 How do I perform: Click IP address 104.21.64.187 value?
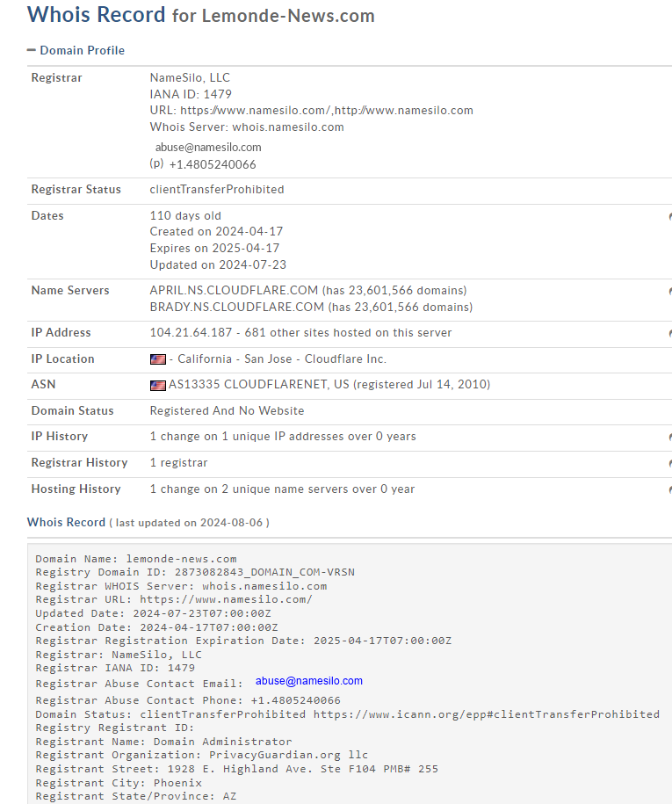(191, 333)
